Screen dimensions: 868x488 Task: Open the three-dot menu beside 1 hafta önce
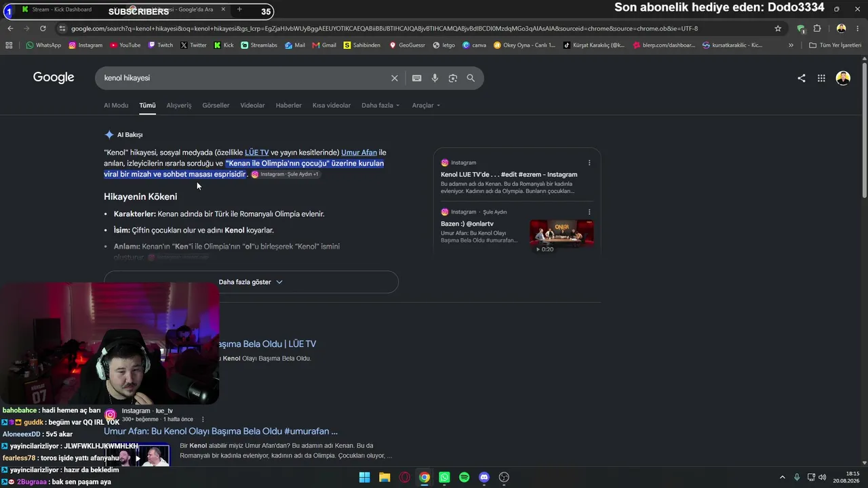click(x=203, y=420)
